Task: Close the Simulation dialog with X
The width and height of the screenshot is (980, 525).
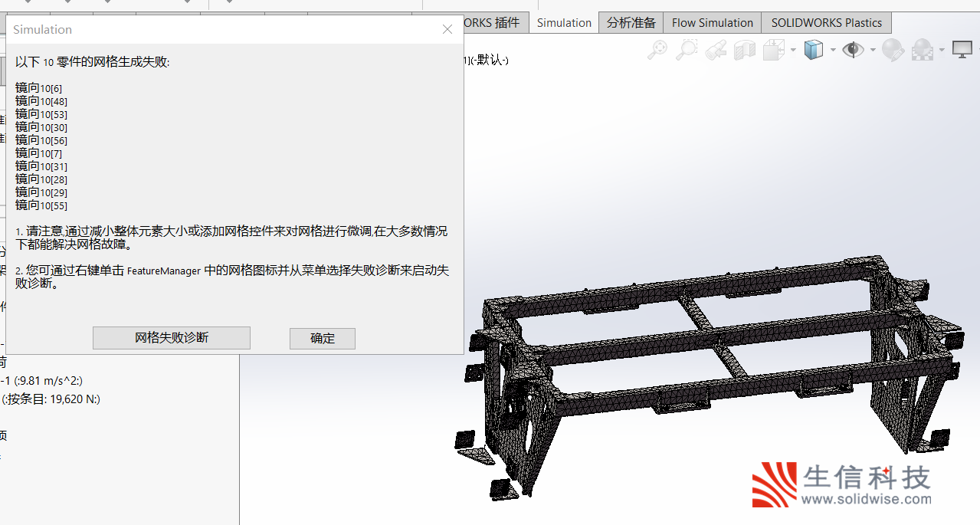Action: pyautogui.click(x=447, y=30)
